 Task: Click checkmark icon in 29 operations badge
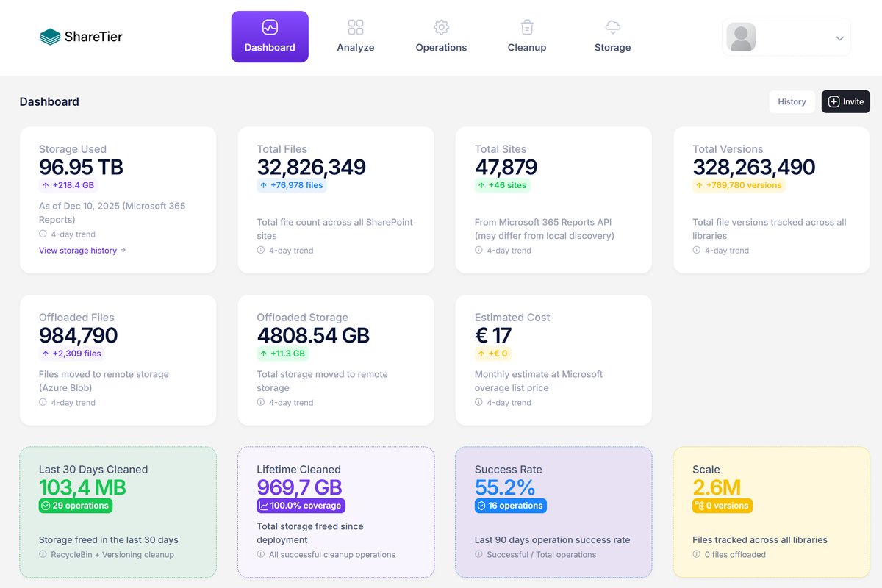46,506
